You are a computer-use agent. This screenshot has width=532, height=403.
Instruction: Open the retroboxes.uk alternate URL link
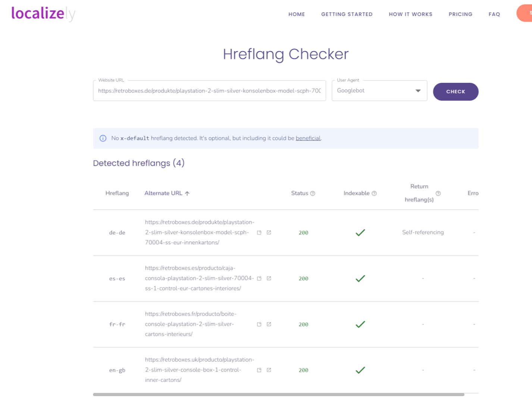click(x=200, y=370)
